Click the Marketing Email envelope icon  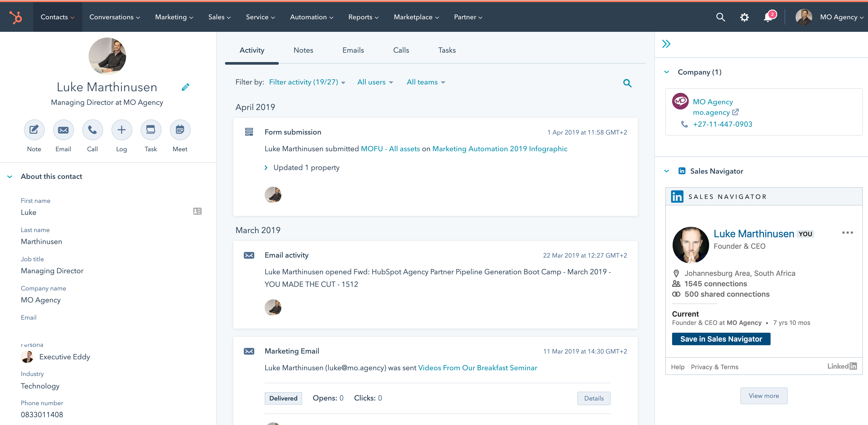(x=249, y=351)
